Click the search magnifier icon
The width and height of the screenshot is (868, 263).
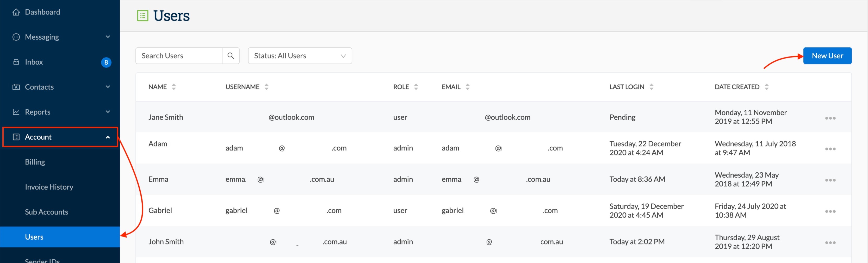tap(231, 55)
